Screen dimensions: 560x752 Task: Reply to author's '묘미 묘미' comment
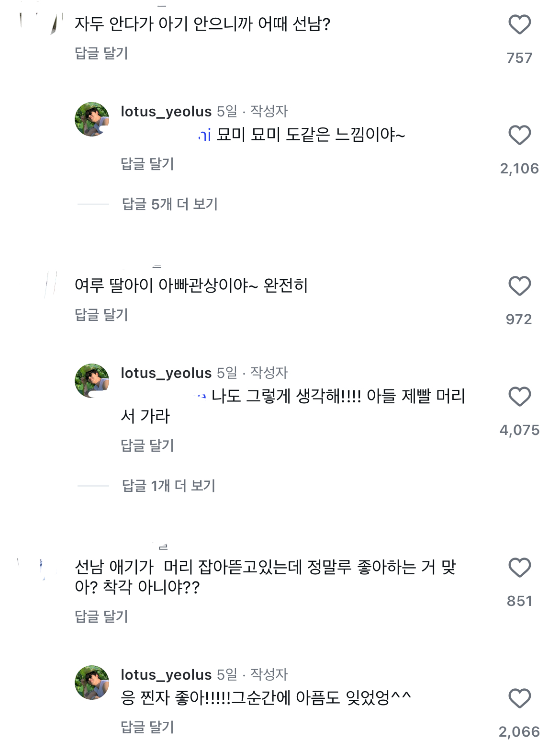pyautogui.click(x=147, y=164)
